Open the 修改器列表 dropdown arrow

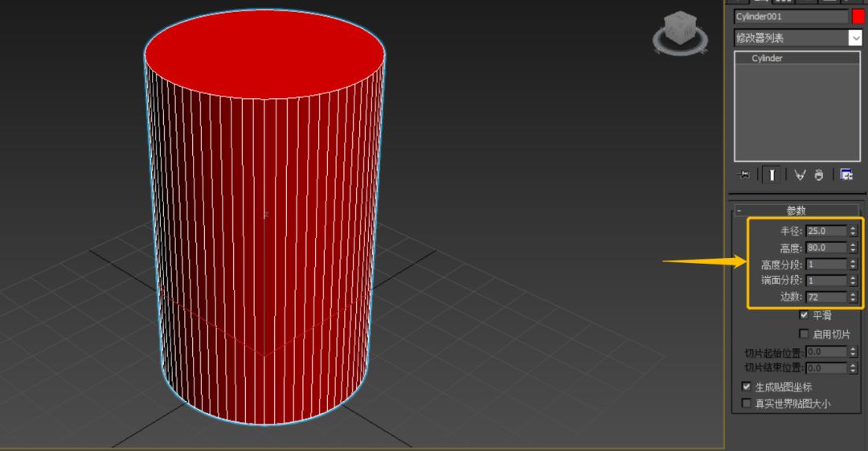[x=855, y=38]
